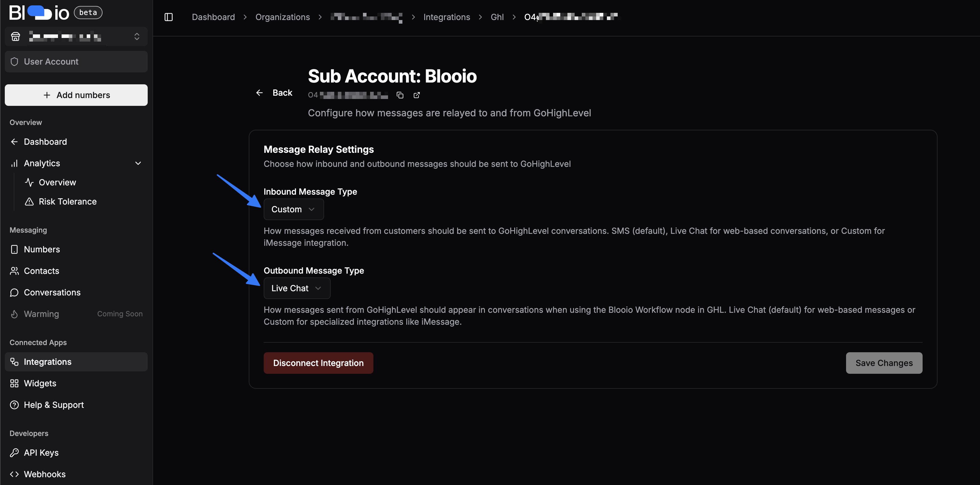Open Risk Tolerance under Analytics
Screen dimensions: 980x485
coord(84,201)
